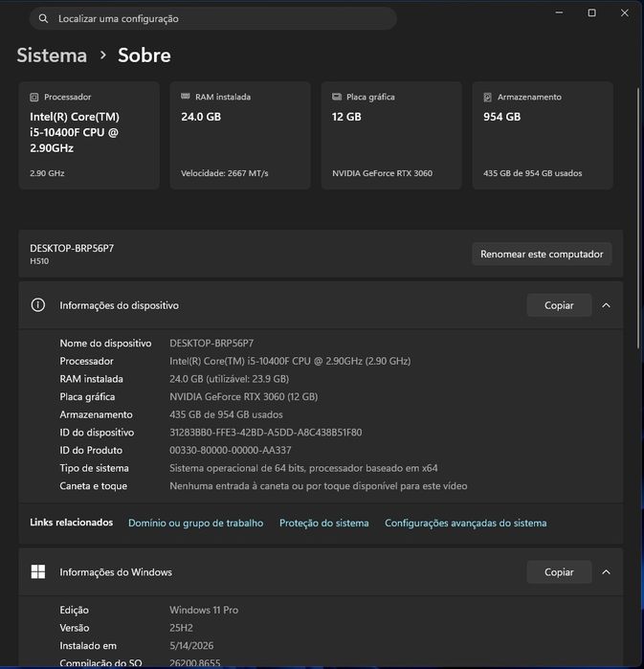
Task: Open 'Proteção do sistema' link
Action: [324, 523]
